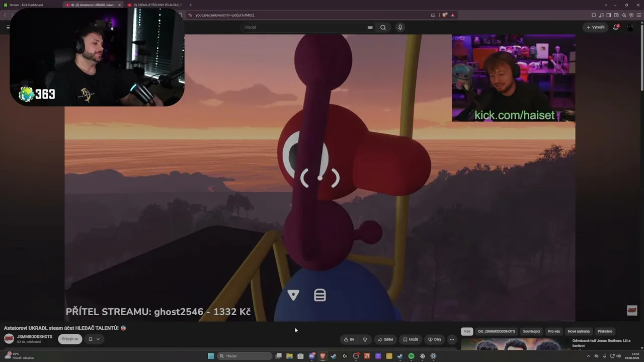
Task: Select the "Pro vás" filter chip
Action: point(554,331)
